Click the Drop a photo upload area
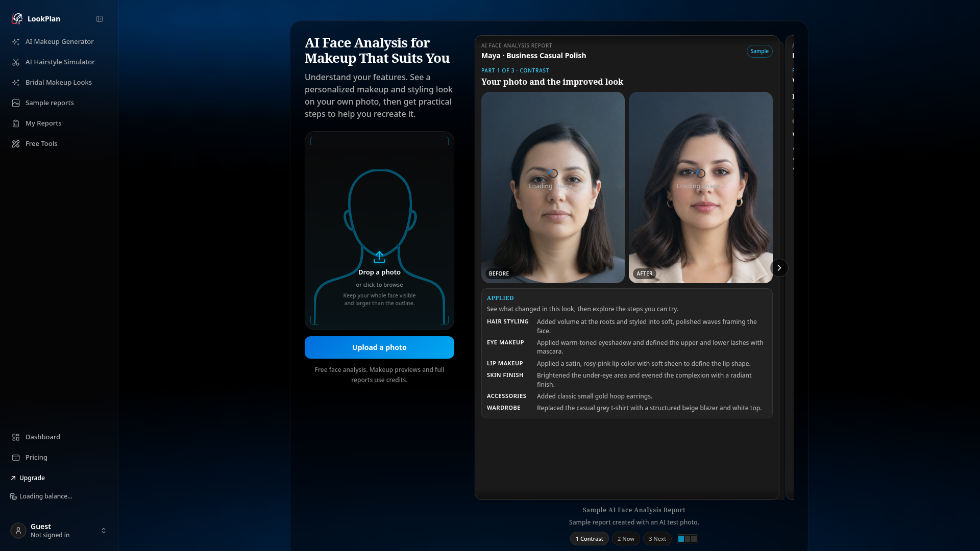Screen dimensions: 980x551 pos(379,231)
